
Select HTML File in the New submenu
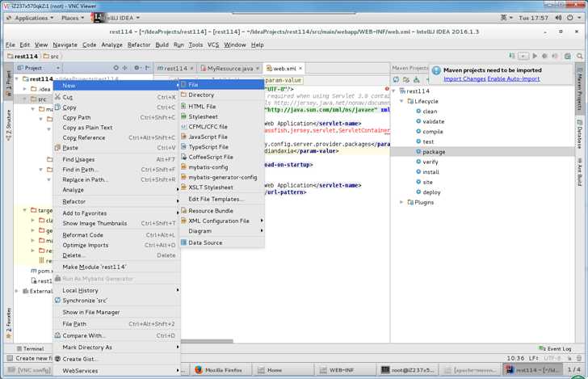222,107
